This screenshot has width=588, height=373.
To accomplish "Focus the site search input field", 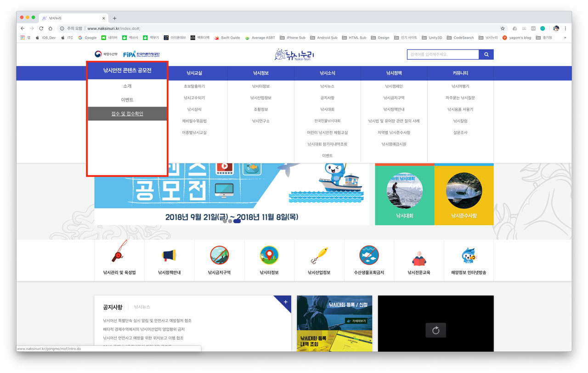I will [442, 55].
